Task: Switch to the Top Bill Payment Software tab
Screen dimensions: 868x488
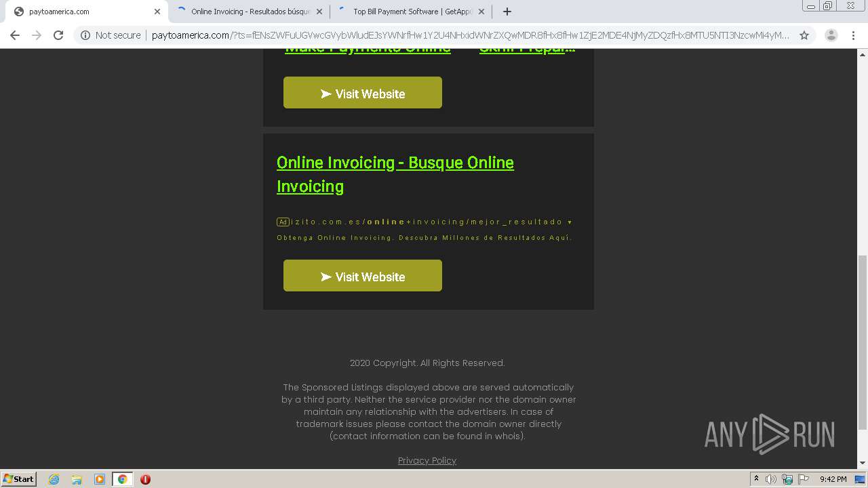Action: click(x=412, y=12)
